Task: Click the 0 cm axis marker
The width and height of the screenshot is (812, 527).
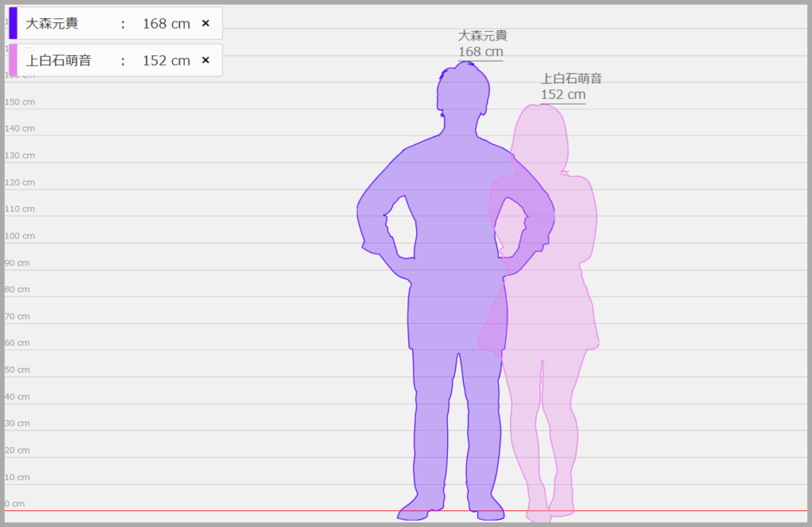Action: tap(14, 504)
